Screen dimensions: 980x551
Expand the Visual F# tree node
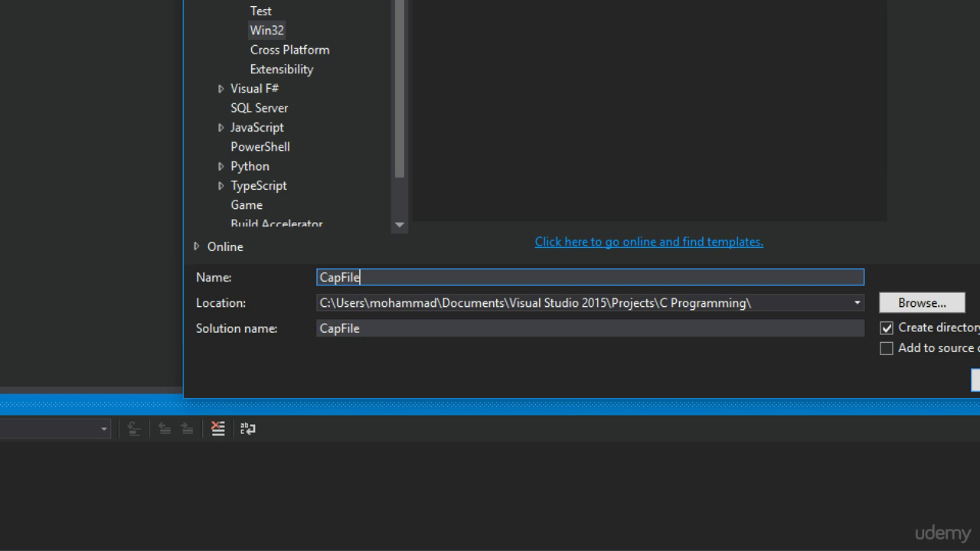[221, 89]
